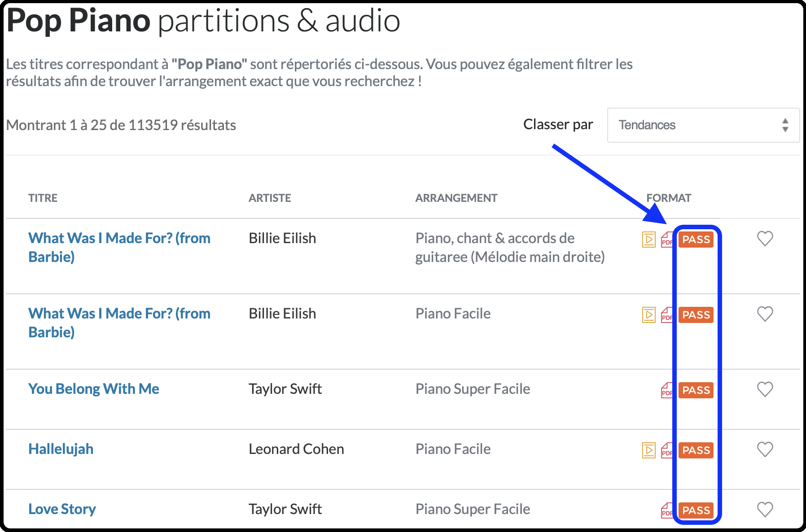Toggle the favorite heart for Hallelujah

pyautogui.click(x=765, y=449)
